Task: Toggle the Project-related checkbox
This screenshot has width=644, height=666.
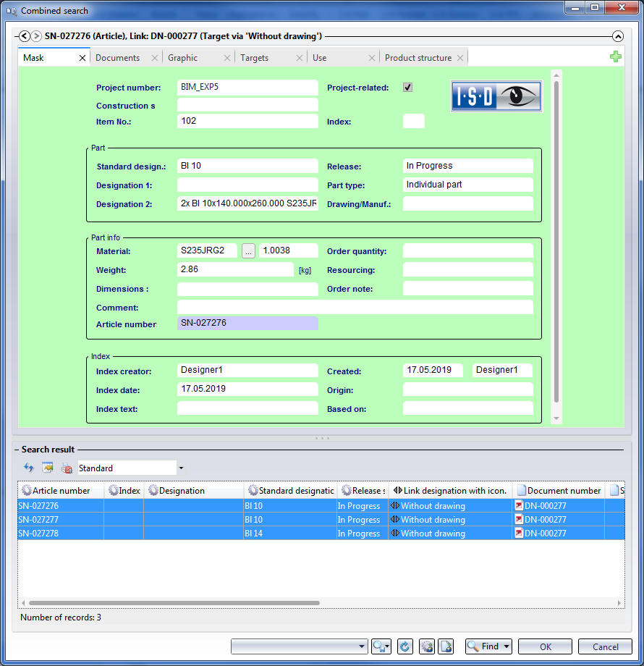Action: (x=408, y=88)
